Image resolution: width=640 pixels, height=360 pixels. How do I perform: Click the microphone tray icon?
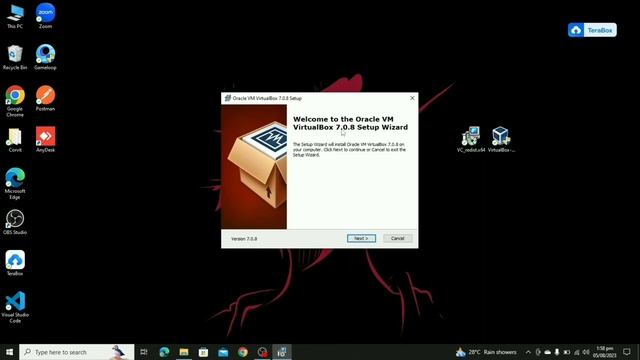tap(557, 352)
